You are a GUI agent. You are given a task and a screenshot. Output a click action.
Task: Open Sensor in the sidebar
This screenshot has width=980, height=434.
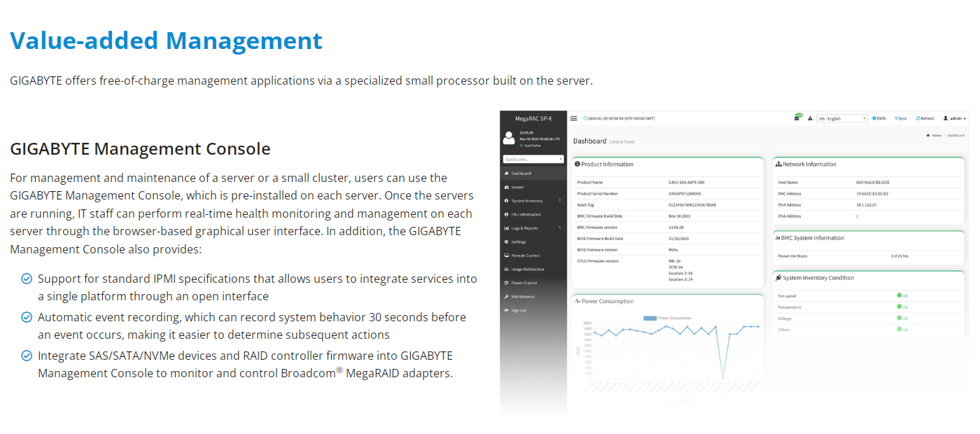click(533, 187)
